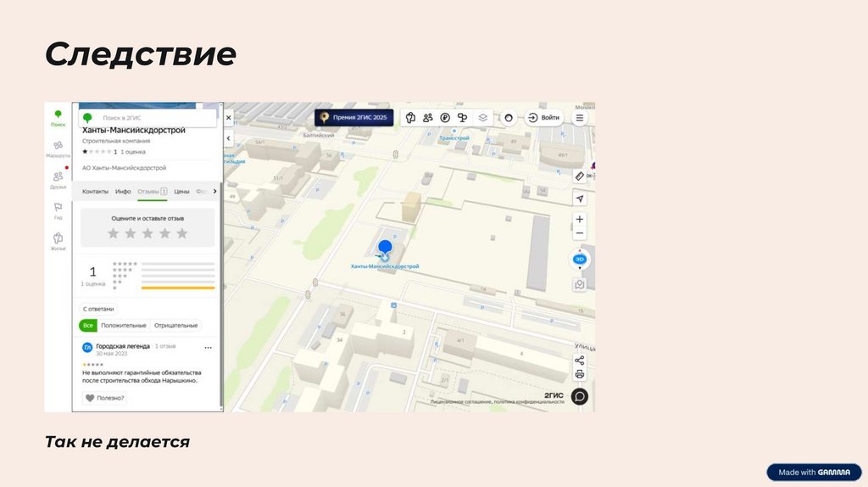Open reviewer Городская легенда profile
The width and height of the screenshot is (868, 487).
tap(123, 345)
